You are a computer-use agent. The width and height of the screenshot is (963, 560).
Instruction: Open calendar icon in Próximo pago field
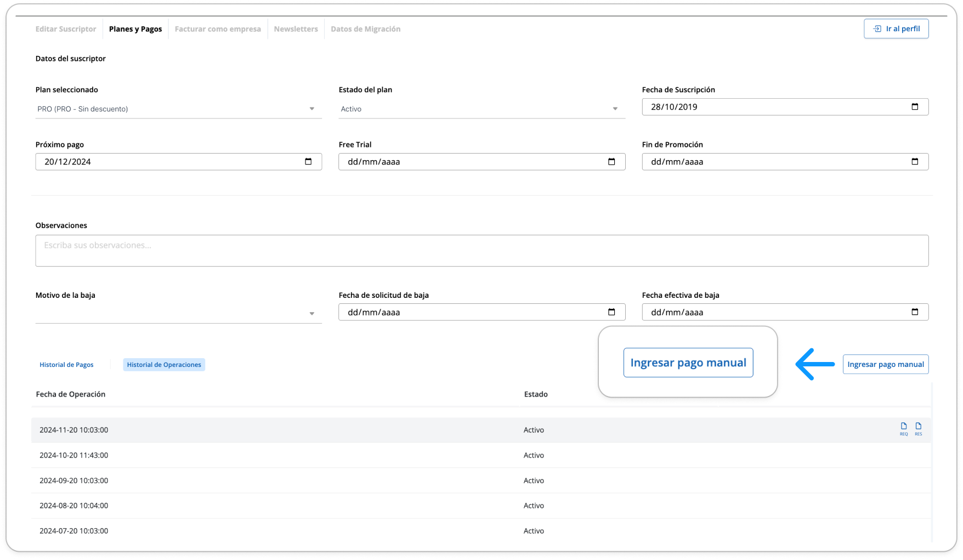click(308, 162)
